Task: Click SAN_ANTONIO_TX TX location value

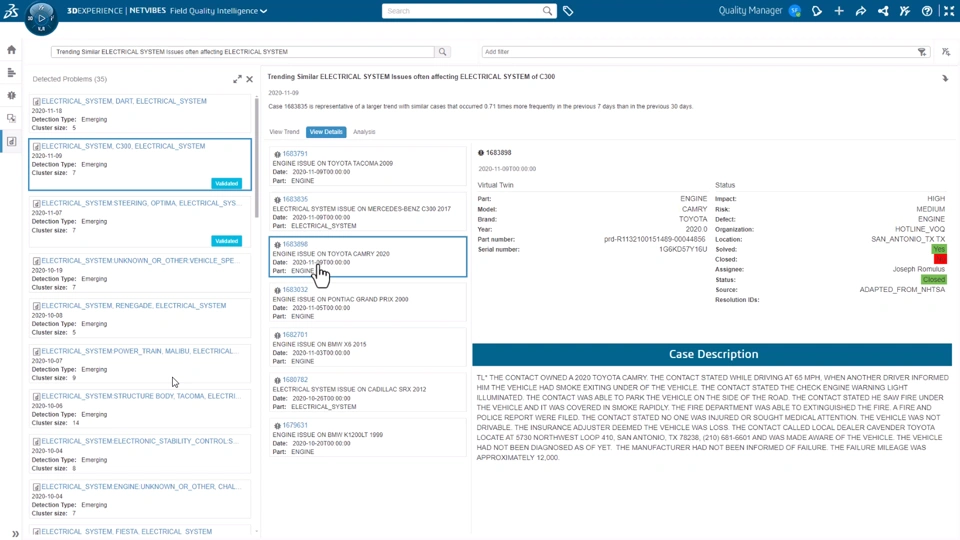Action: (908, 239)
